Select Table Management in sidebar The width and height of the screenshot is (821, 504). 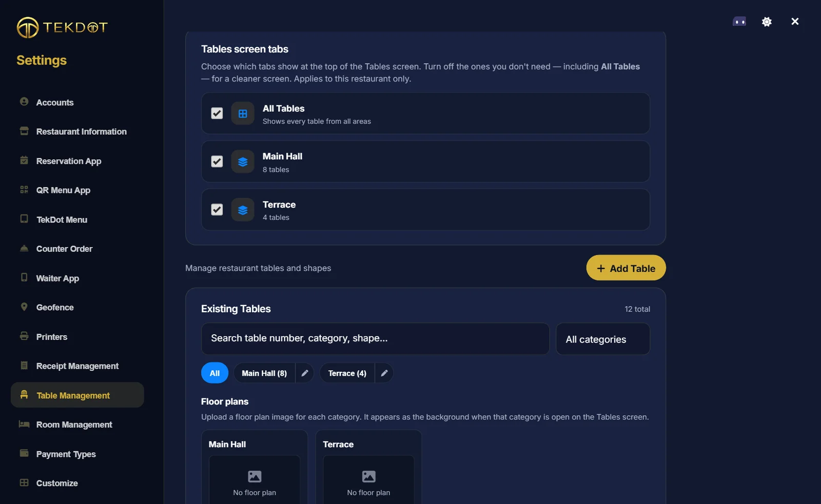[x=77, y=395]
